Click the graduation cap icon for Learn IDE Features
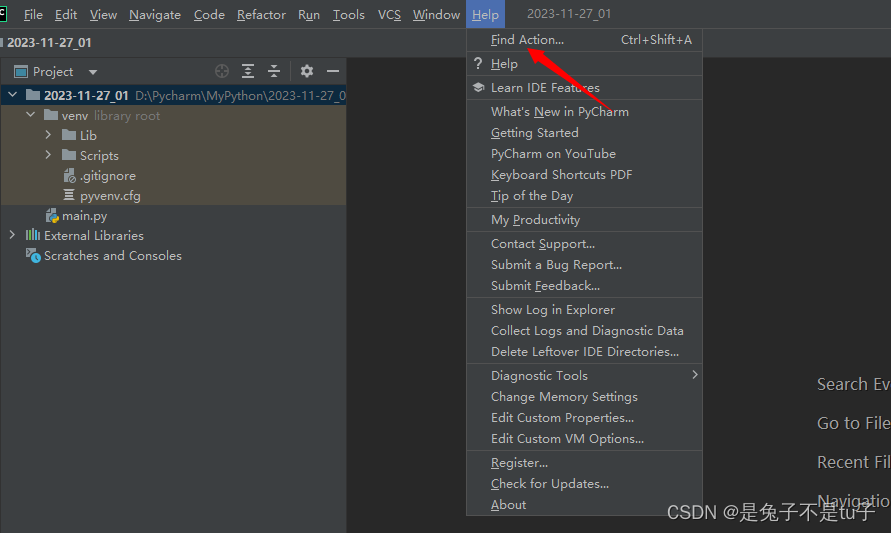 (x=478, y=88)
